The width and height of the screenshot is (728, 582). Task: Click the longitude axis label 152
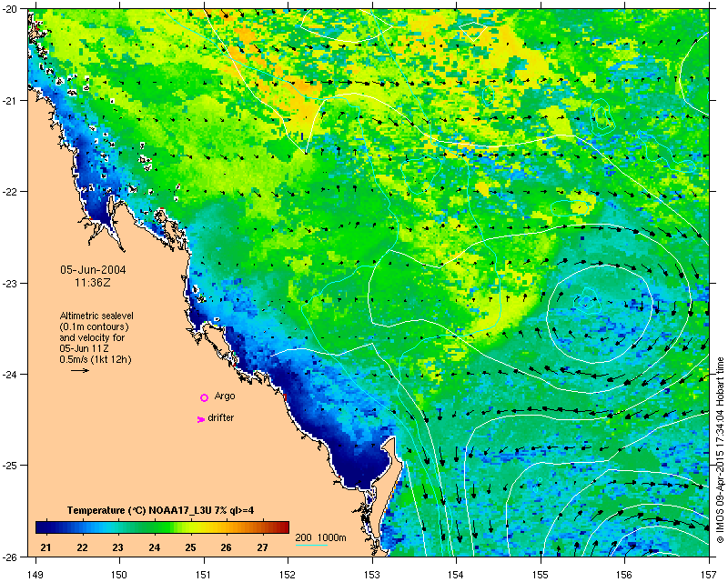click(x=288, y=575)
